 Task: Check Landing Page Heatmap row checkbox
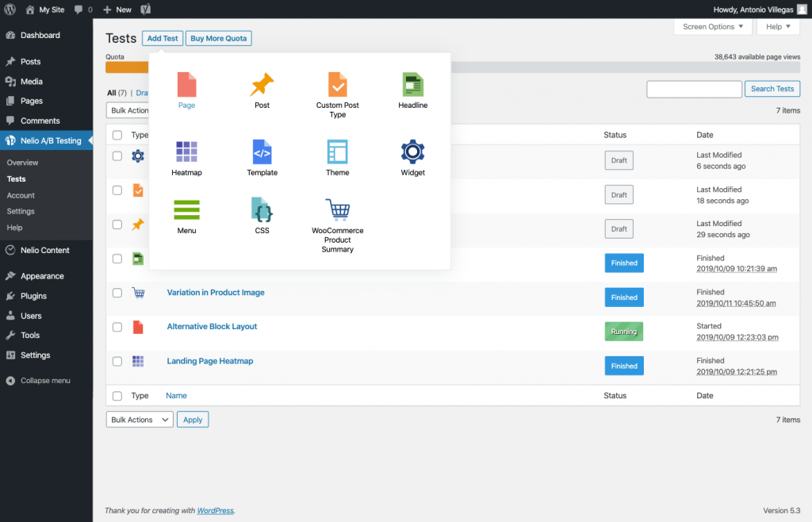click(117, 361)
